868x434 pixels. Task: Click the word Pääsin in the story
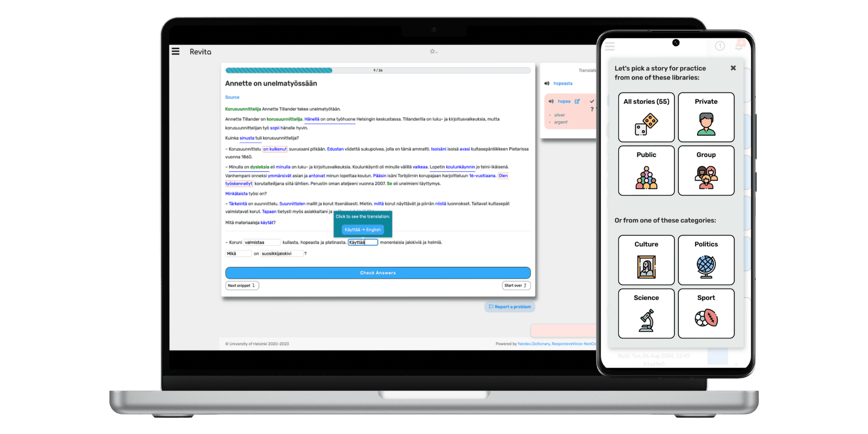pyautogui.click(x=379, y=176)
